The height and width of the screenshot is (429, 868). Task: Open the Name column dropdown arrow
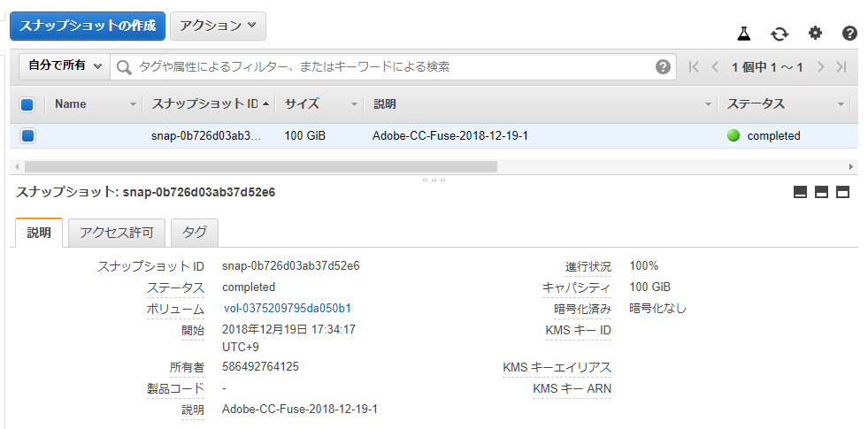coord(133,104)
